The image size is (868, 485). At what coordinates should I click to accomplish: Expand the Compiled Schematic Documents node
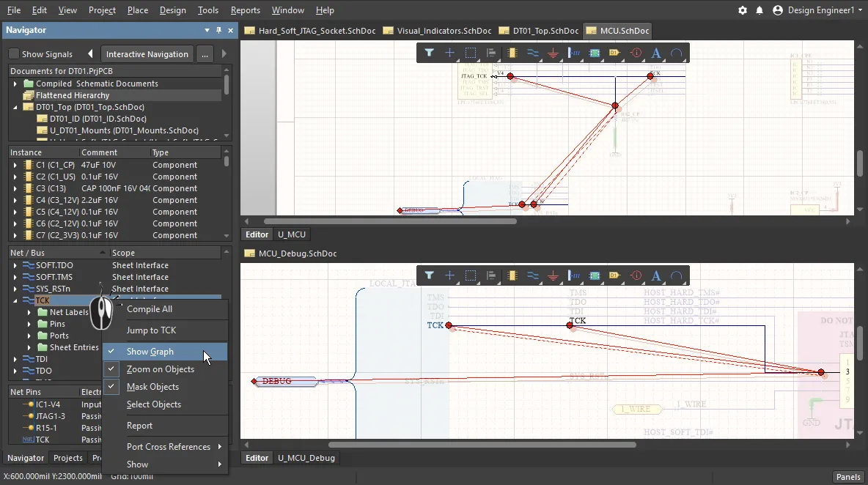(x=15, y=84)
